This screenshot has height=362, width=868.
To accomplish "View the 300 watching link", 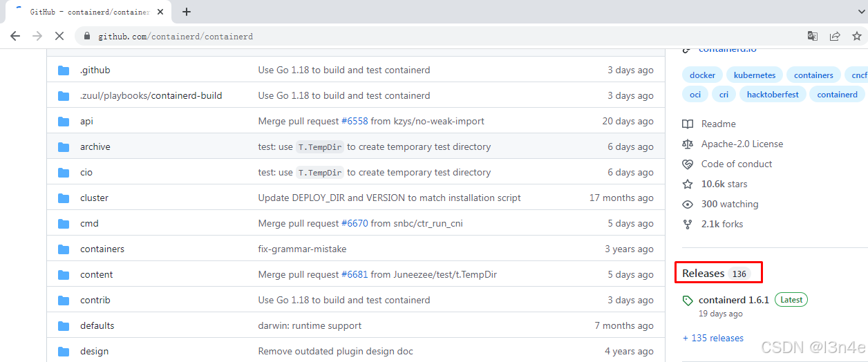I will 730,204.
